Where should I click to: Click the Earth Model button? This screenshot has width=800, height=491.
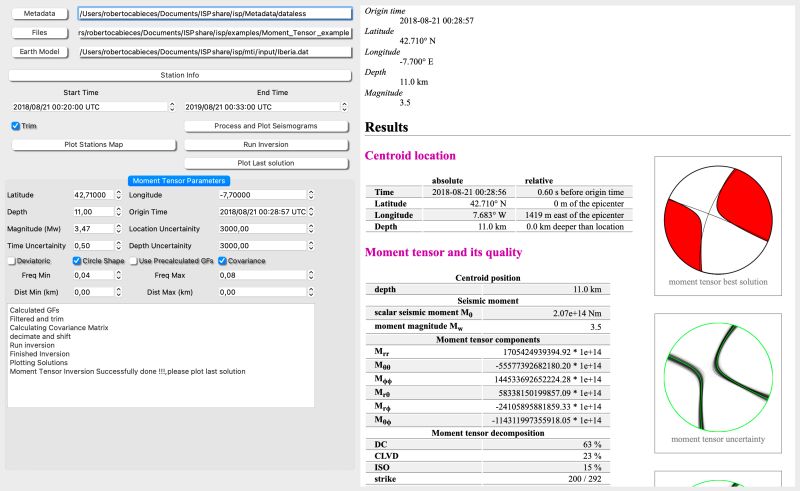[x=39, y=52]
